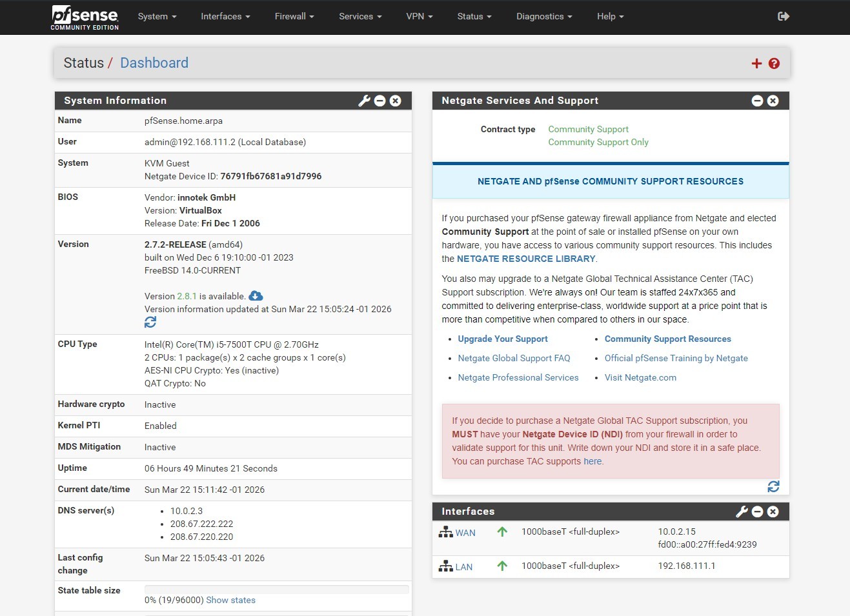Open the System menu
This screenshot has height=616, width=850.
point(156,16)
